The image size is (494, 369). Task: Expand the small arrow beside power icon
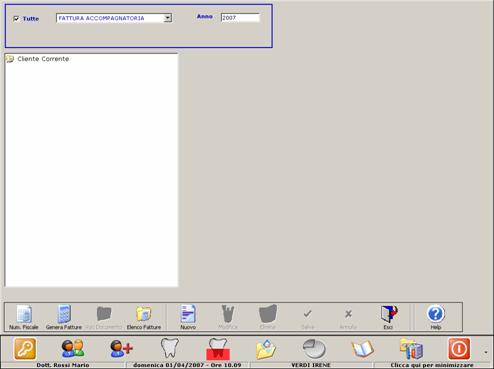[x=486, y=352]
